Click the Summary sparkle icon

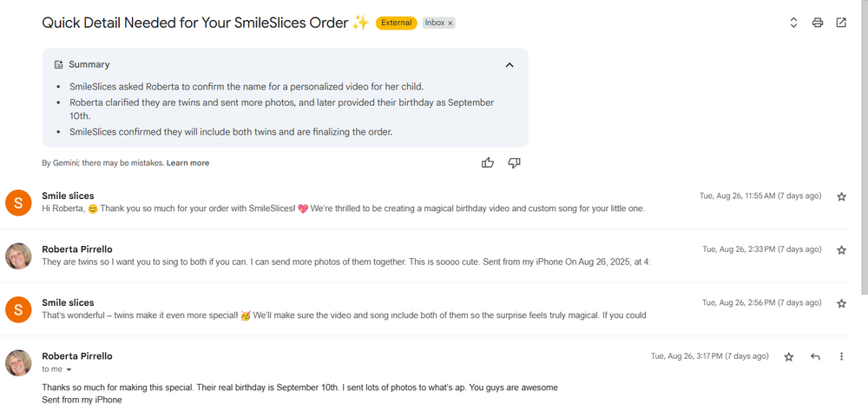[x=58, y=64]
